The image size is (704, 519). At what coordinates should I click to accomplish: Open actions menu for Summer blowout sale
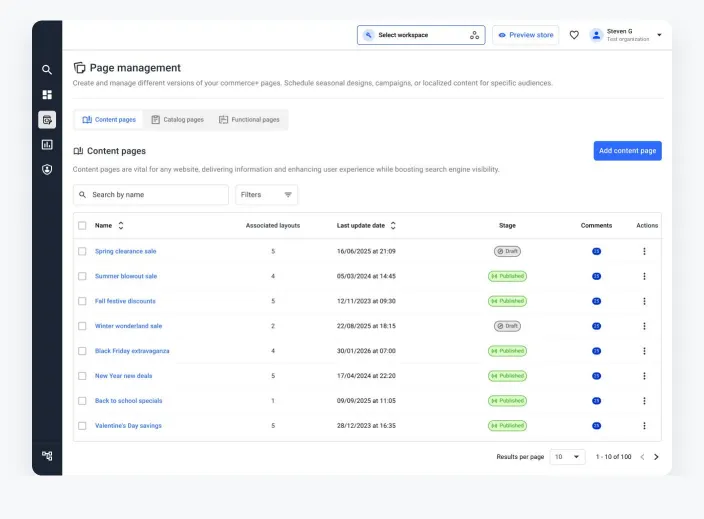pos(644,276)
